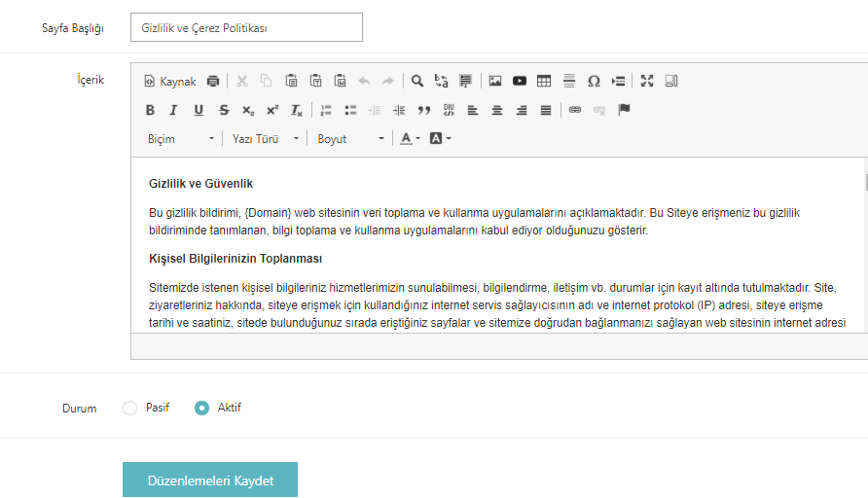Screen dimensions: 868x498
Task: Click paragraph starting Bu gizlilik bildirimi
Action: pyautogui.click(x=475, y=222)
